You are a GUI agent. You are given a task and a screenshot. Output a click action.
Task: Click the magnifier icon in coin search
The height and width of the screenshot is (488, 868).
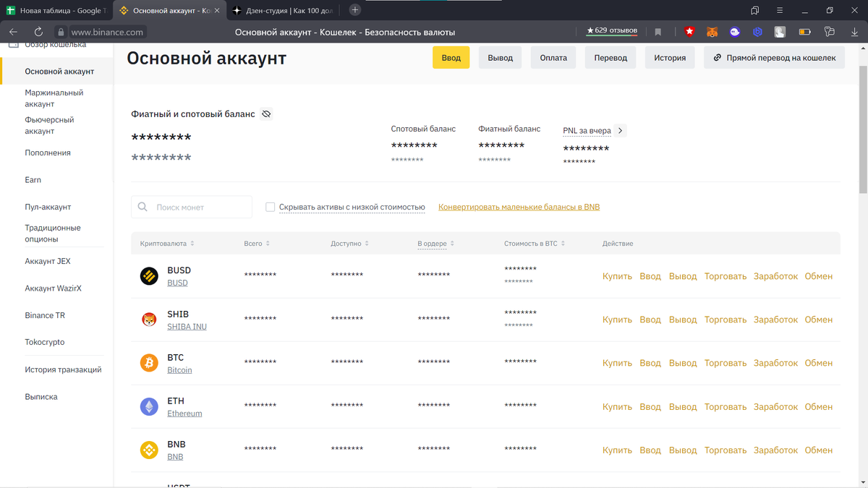[x=142, y=207]
